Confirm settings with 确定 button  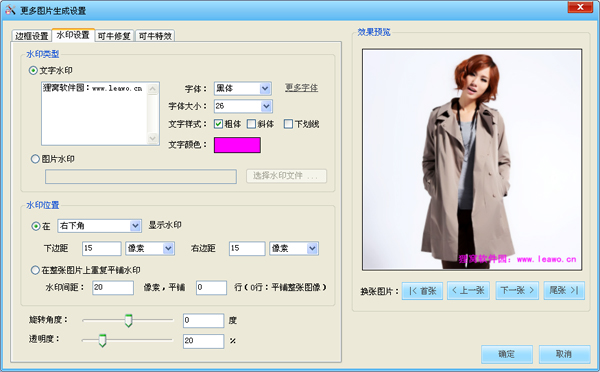[x=507, y=354]
